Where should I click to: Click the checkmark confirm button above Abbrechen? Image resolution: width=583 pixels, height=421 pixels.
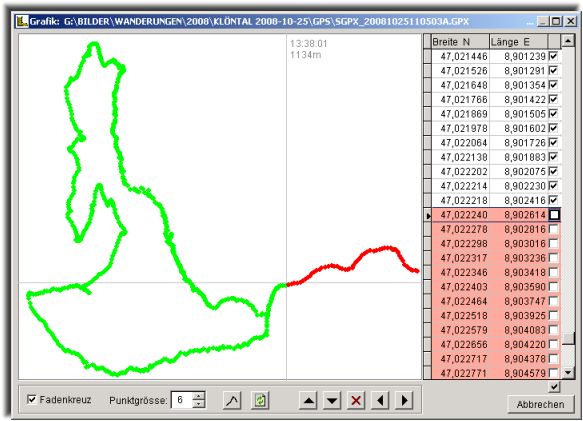tap(554, 387)
